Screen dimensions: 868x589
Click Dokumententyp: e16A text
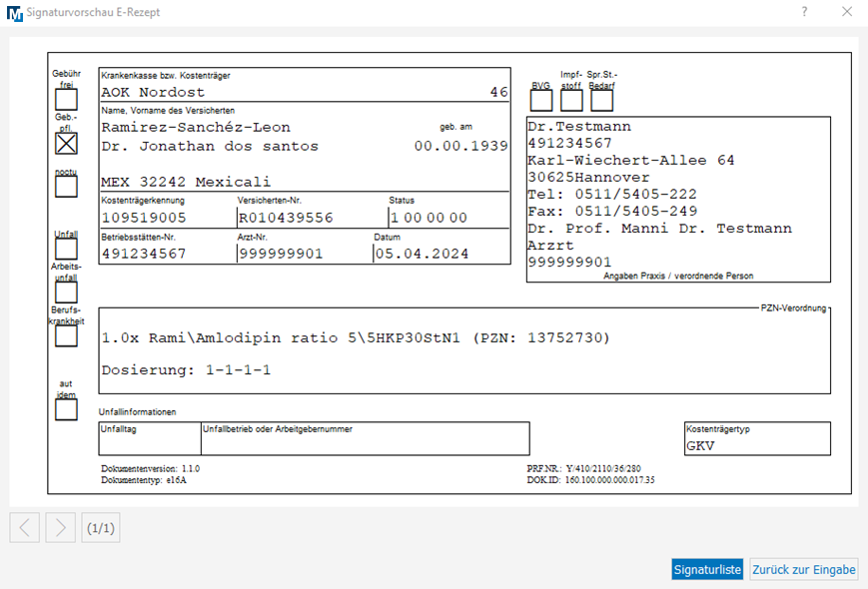[x=144, y=480]
